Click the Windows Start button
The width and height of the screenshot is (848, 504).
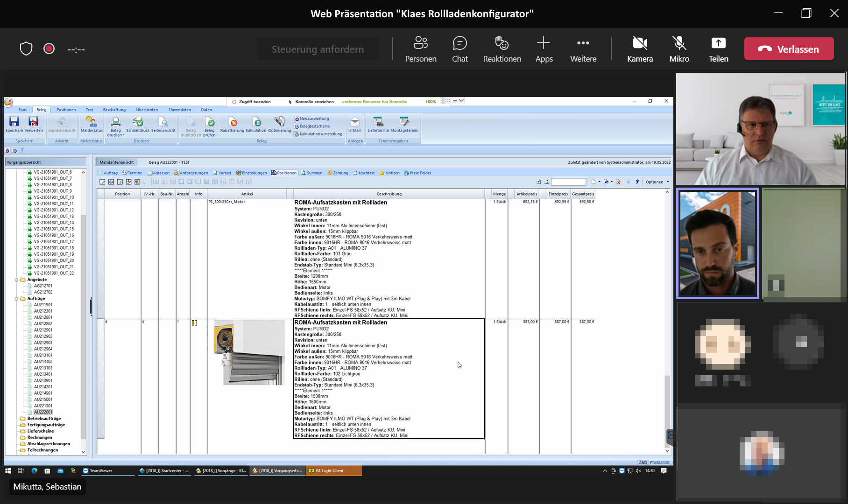[8, 470]
